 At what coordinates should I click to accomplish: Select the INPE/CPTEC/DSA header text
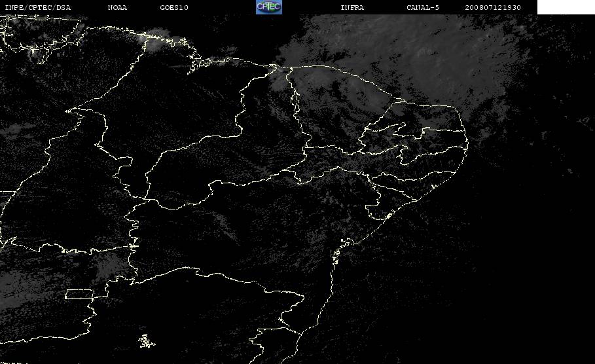coord(37,7)
